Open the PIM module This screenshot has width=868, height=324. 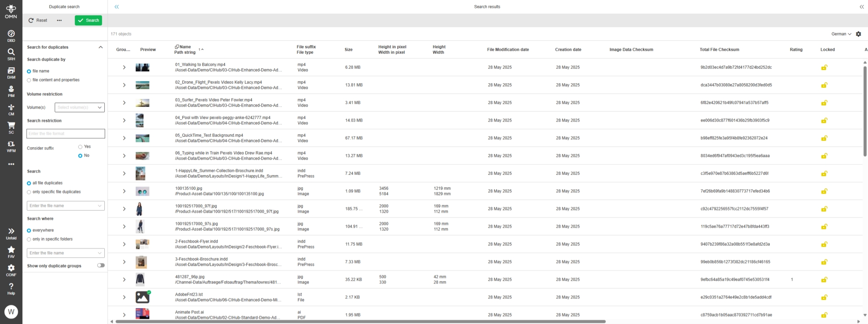point(11,91)
